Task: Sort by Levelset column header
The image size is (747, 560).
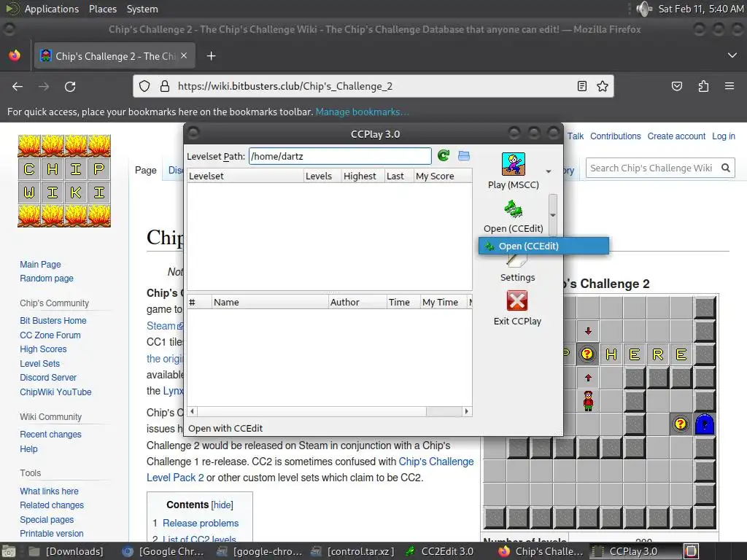Action: pyautogui.click(x=245, y=176)
